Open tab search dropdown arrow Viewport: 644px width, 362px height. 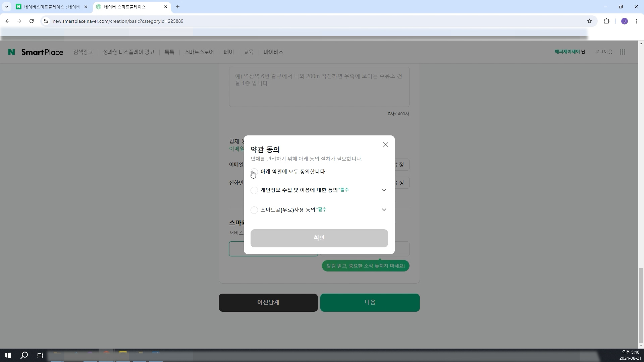pyautogui.click(x=6, y=7)
